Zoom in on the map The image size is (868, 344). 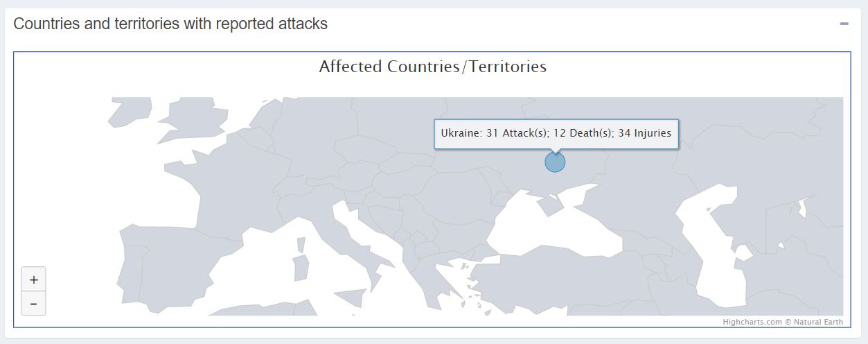point(33,279)
